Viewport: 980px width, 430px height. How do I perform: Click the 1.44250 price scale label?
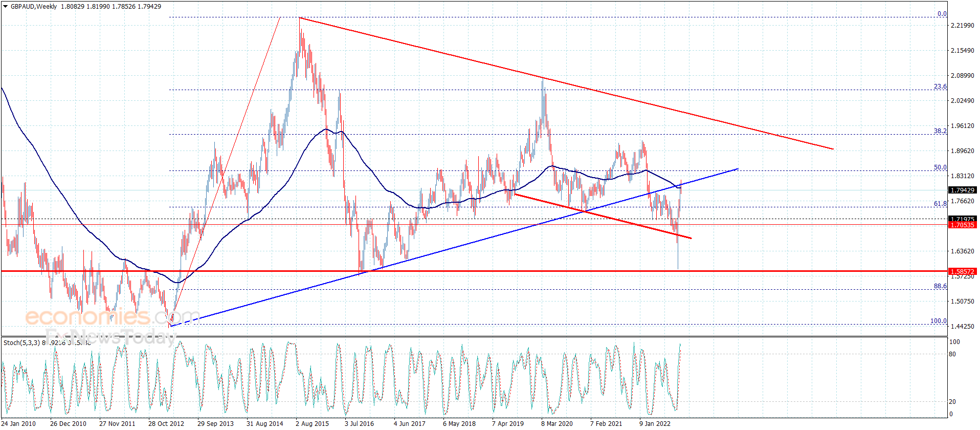pyautogui.click(x=962, y=327)
